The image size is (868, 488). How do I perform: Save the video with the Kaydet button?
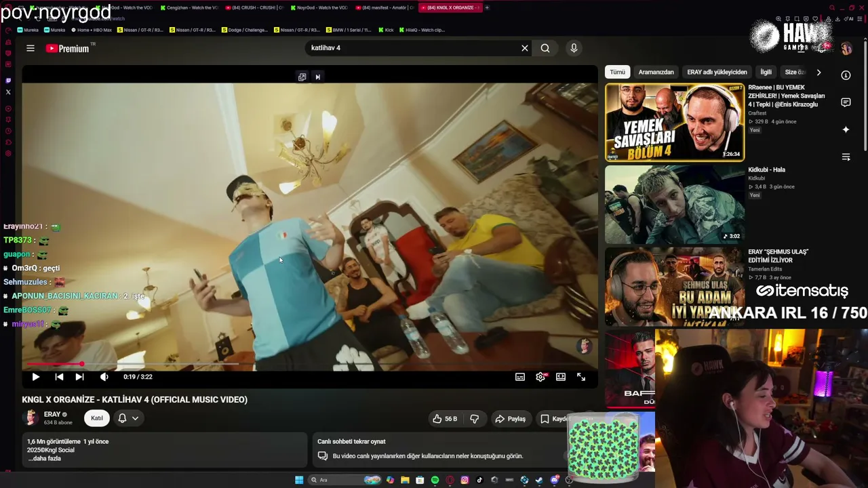(554, 419)
